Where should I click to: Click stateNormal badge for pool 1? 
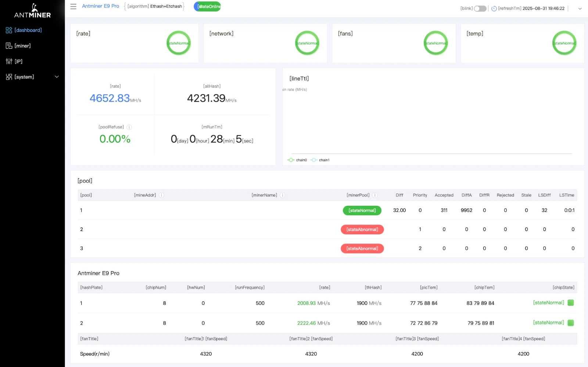[x=362, y=211]
